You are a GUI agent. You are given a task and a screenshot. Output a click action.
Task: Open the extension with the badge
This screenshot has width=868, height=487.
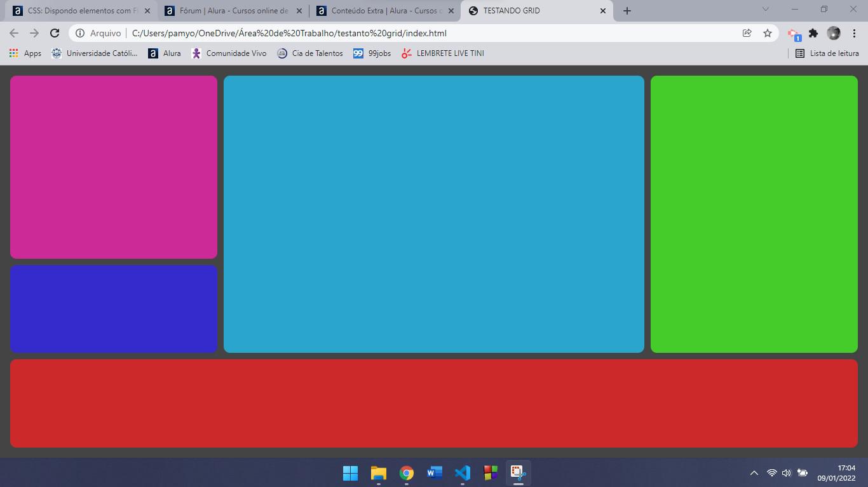pos(794,34)
